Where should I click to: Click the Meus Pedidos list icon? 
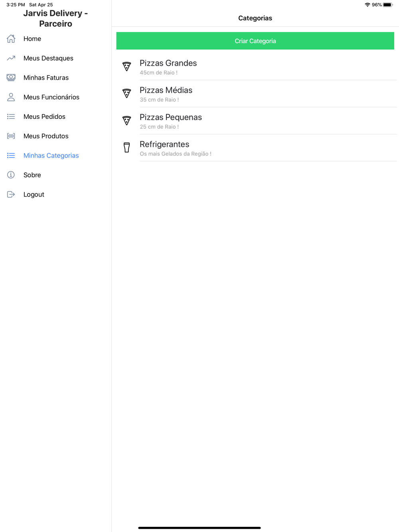(11, 116)
